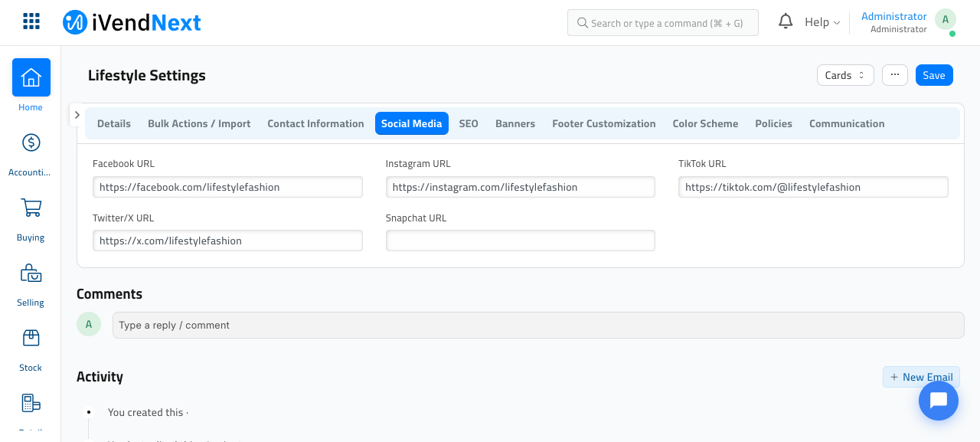Open the three-dots more options menu
Viewport: 980px width, 442px height.
click(x=895, y=75)
